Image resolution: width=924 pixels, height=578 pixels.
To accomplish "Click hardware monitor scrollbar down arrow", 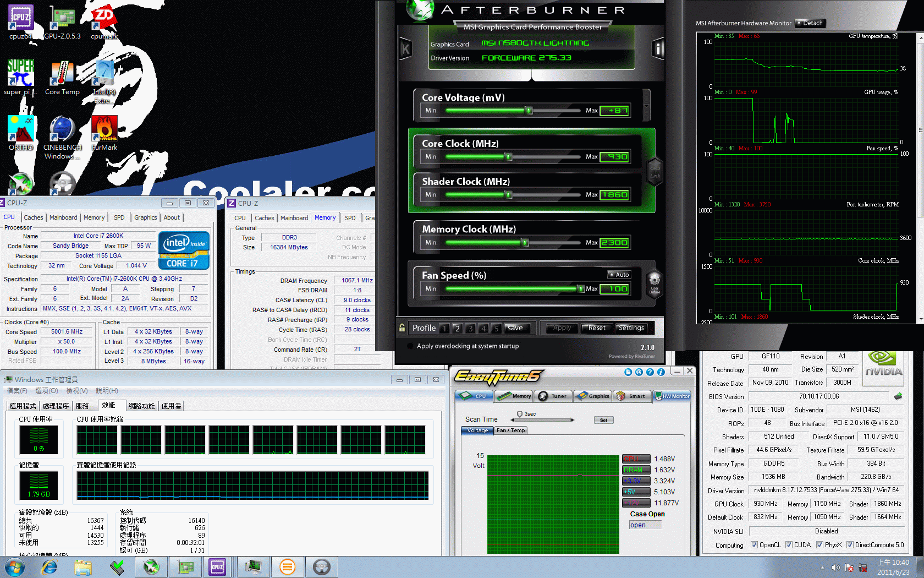I will (x=920, y=318).
